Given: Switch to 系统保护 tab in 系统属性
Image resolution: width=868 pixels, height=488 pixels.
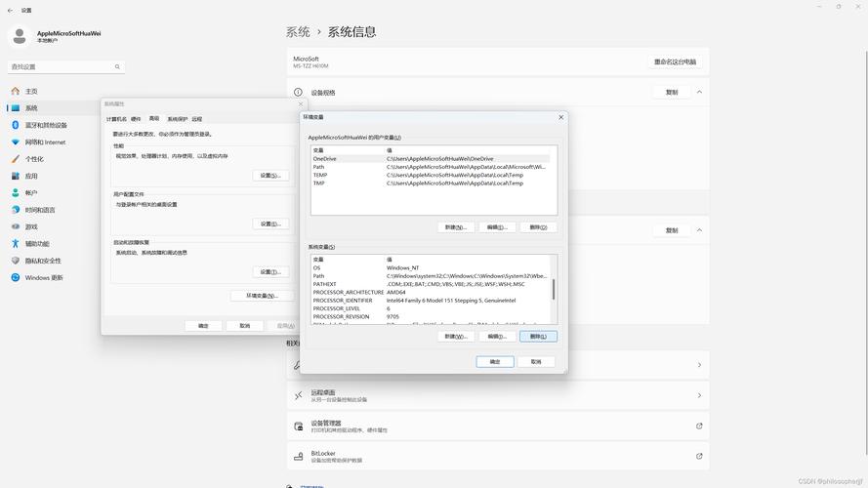Looking at the screenshot, I should tap(177, 119).
